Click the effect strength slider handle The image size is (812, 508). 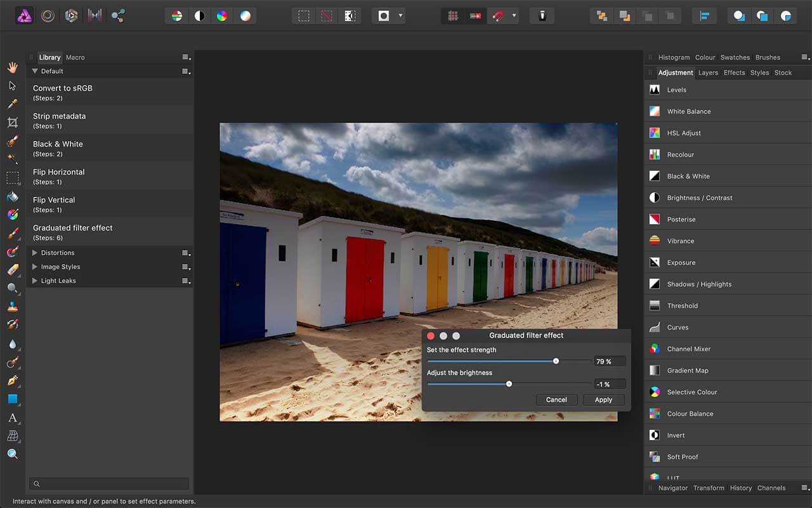click(x=556, y=361)
